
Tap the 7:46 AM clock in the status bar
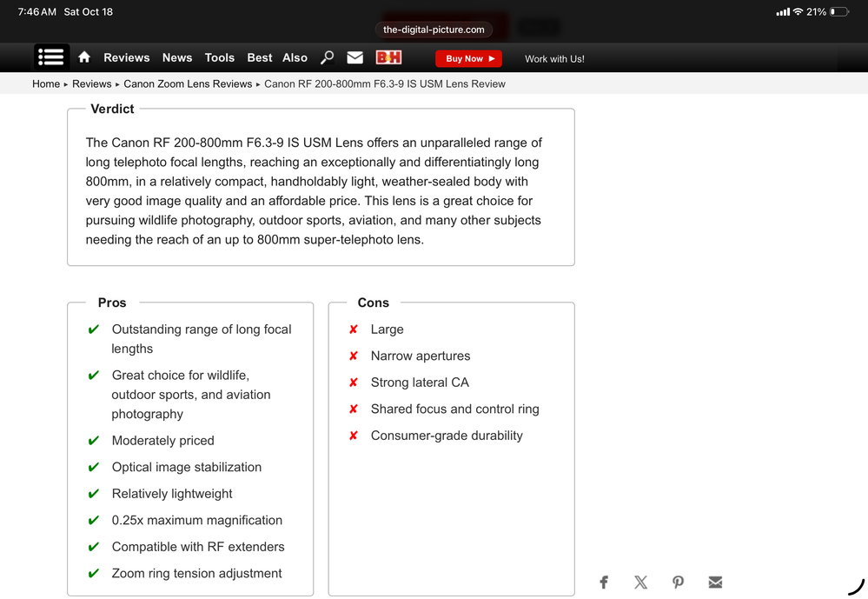[36, 11]
